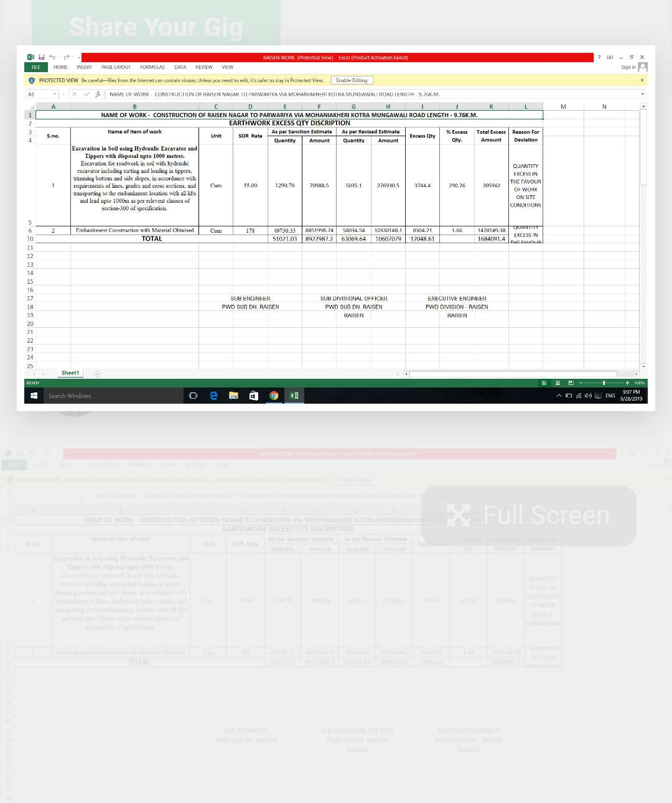
Task: Click the Redo icon
Action: click(x=65, y=57)
